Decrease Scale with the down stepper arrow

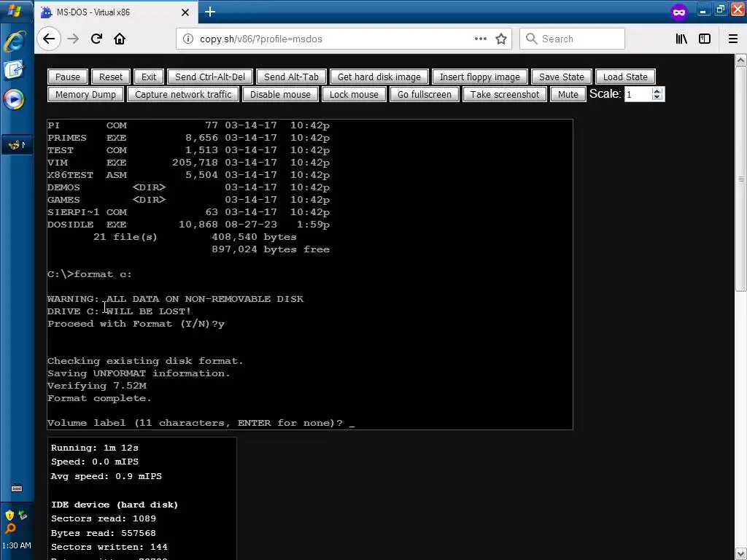click(657, 98)
